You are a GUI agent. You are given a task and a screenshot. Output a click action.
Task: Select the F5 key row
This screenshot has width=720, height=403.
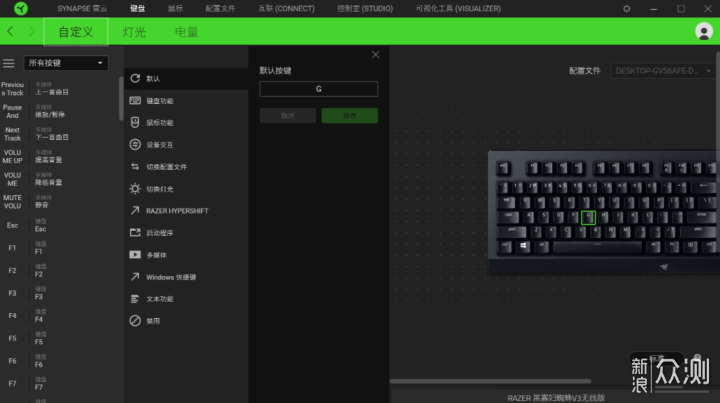pyautogui.click(x=60, y=338)
